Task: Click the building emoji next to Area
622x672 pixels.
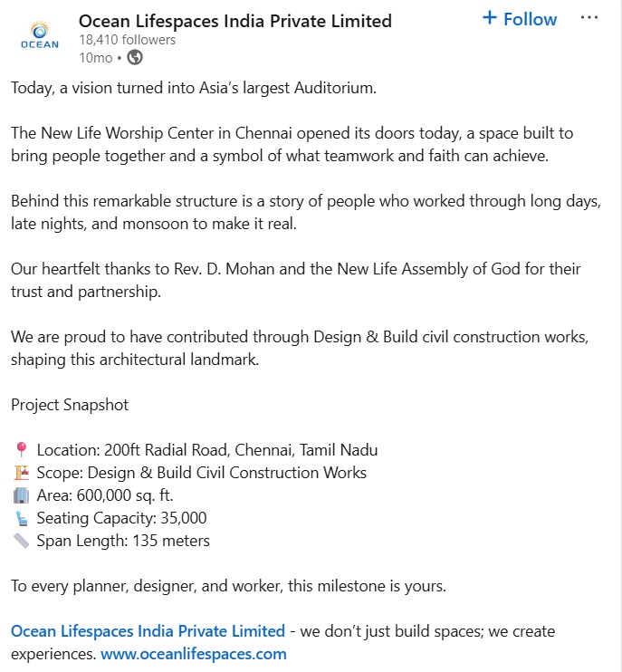Action: click(x=21, y=495)
